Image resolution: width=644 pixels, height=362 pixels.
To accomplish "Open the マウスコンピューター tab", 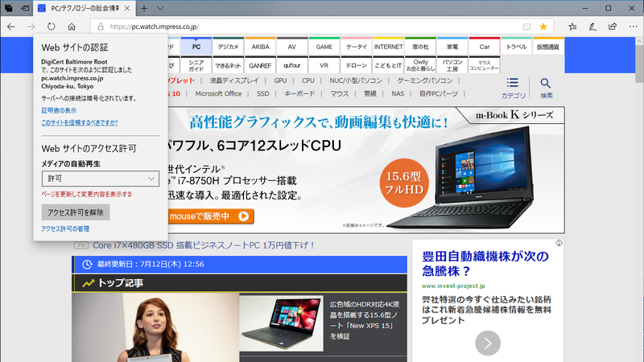I will (485, 65).
